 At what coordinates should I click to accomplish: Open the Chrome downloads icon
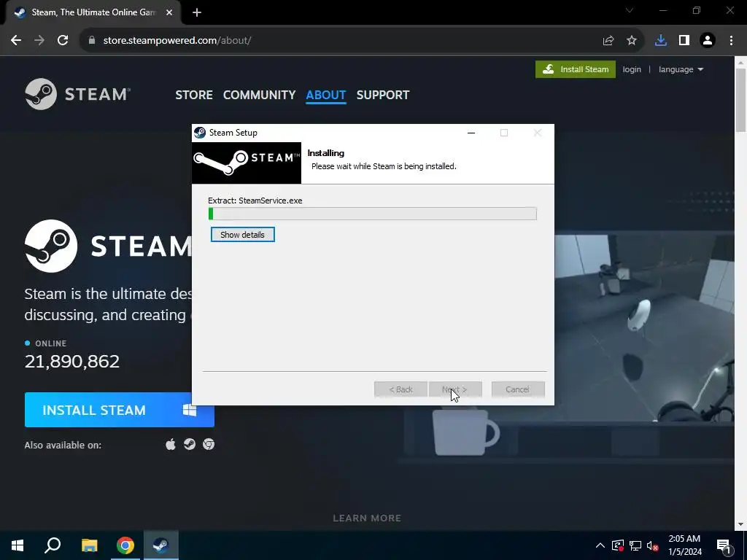coord(661,41)
